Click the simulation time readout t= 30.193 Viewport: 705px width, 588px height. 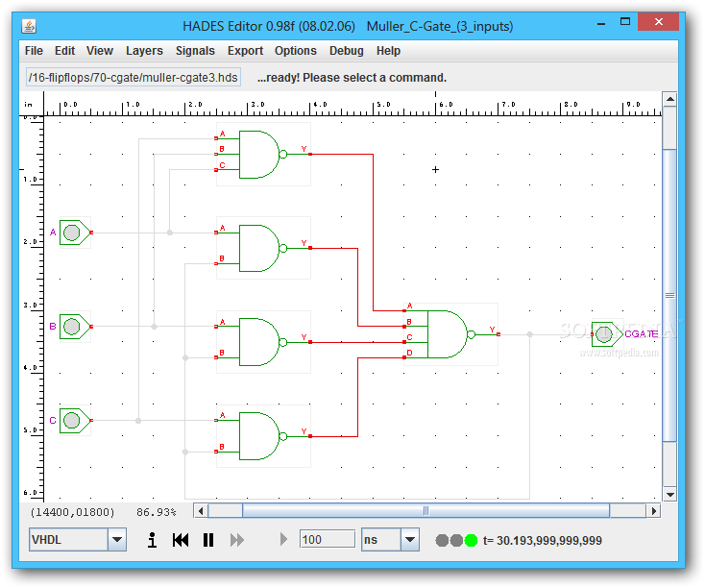(543, 540)
